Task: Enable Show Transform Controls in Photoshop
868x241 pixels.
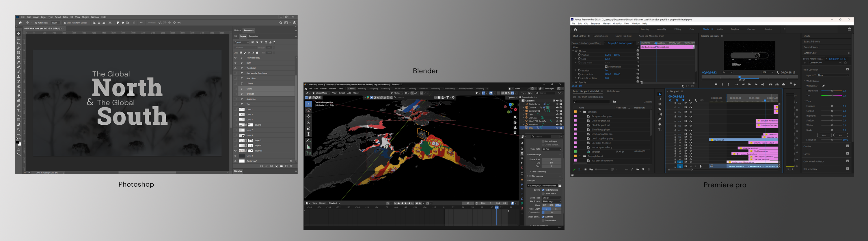Action: 65,23
